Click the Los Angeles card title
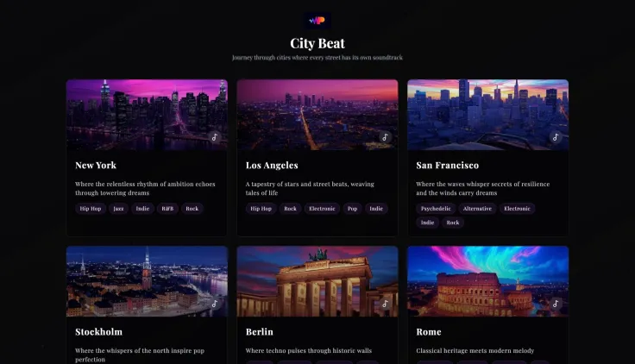Screen dimensions: 635x364 272,166
